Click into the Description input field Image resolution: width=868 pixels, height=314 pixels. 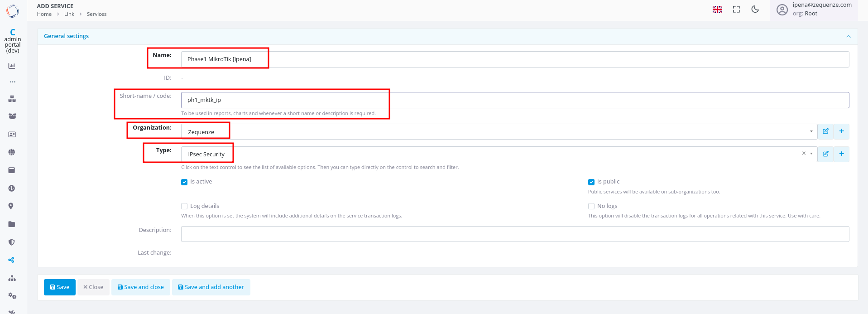pos(515,234)
